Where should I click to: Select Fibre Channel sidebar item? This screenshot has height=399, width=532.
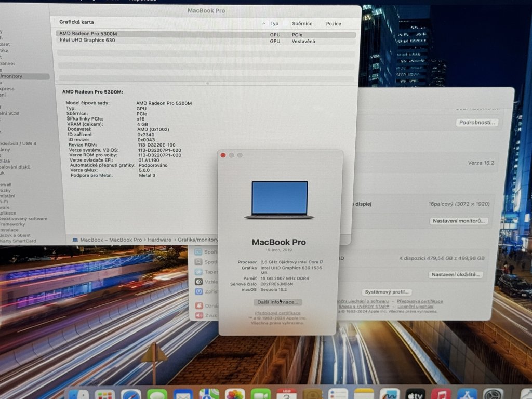(7, 63)
